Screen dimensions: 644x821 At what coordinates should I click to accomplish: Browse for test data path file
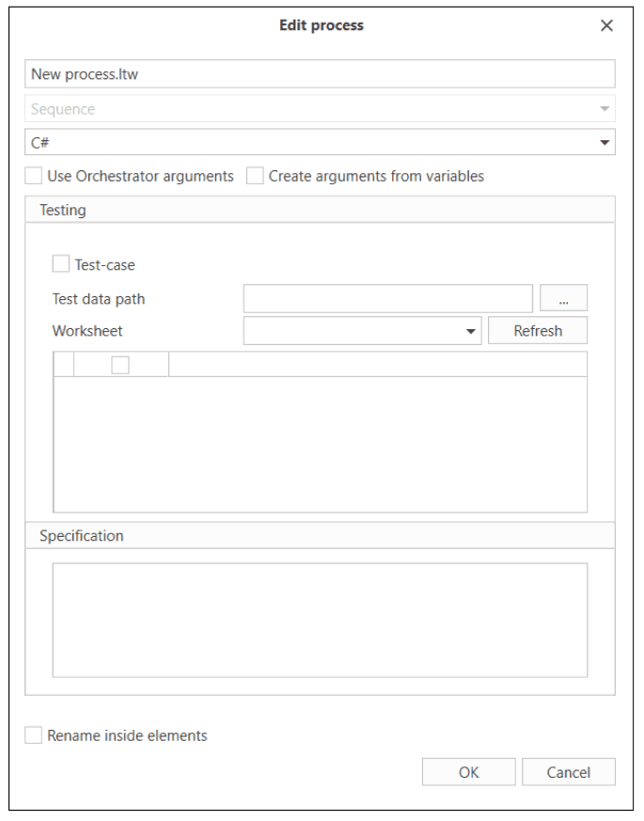[x=564, y=299]
